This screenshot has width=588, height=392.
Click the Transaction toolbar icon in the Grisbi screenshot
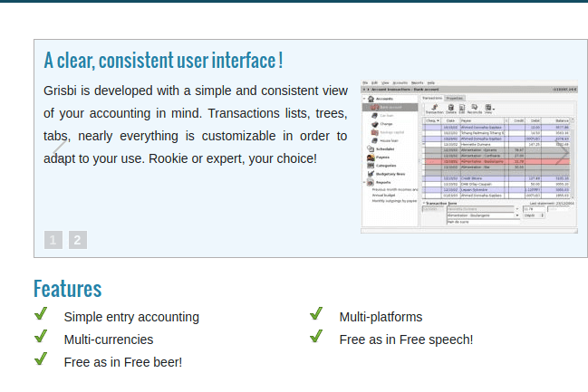click(434, 110)
